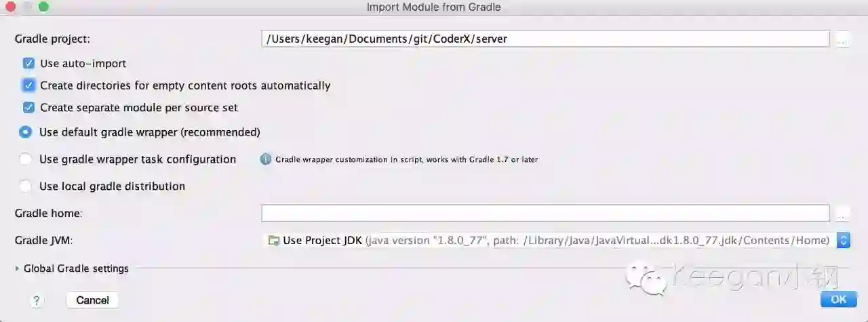Expand Global Gradle settings section
Screen dimensions: 868x322
(x=18, y=268)
